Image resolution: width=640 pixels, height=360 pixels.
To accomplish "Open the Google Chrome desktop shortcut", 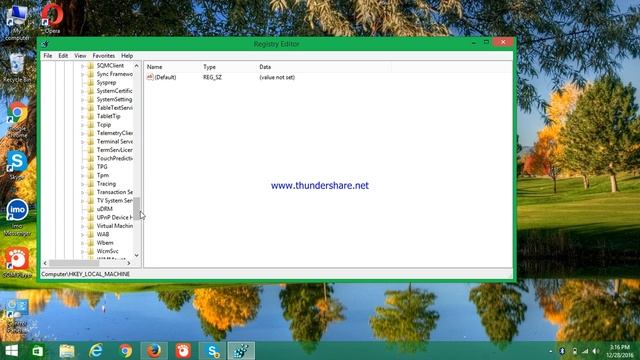I will pos(17,120).
